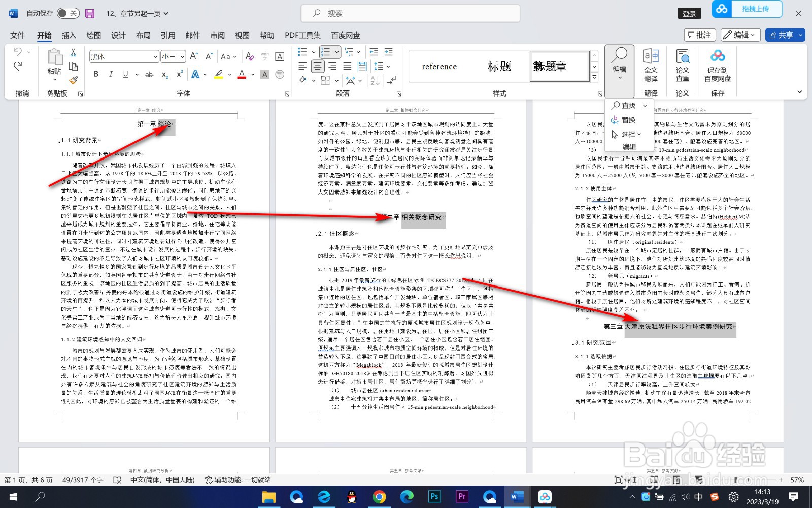Choose 替换 from the edit menu
Screen dimensions: 812x508
click(x=628, y=120)
